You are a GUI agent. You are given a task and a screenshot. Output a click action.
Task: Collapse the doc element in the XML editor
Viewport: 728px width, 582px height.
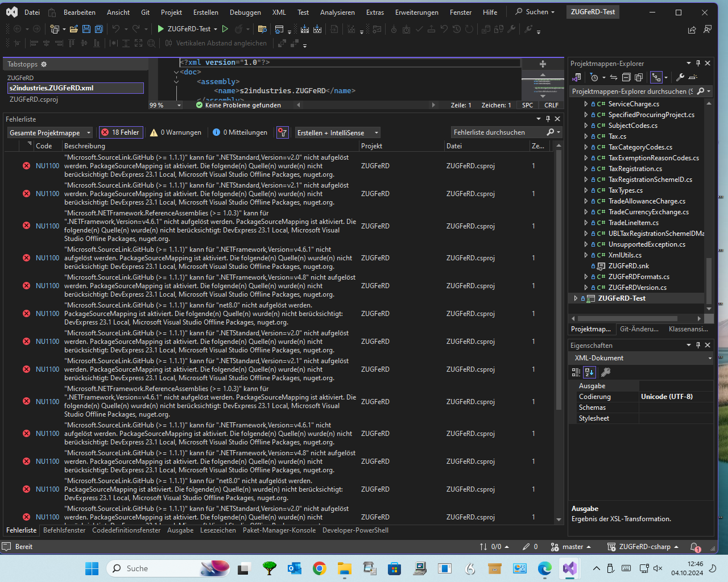[x=176, y=72]
